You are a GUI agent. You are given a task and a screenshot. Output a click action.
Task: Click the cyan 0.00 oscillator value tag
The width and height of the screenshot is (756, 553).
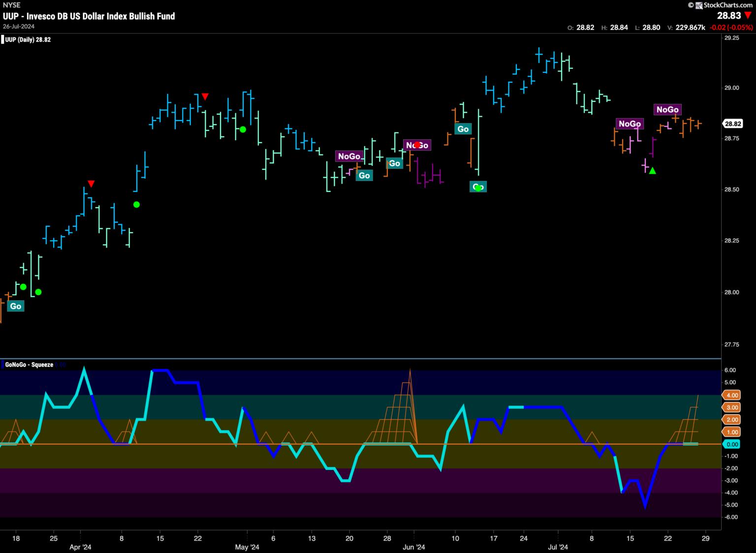[732, 444]
